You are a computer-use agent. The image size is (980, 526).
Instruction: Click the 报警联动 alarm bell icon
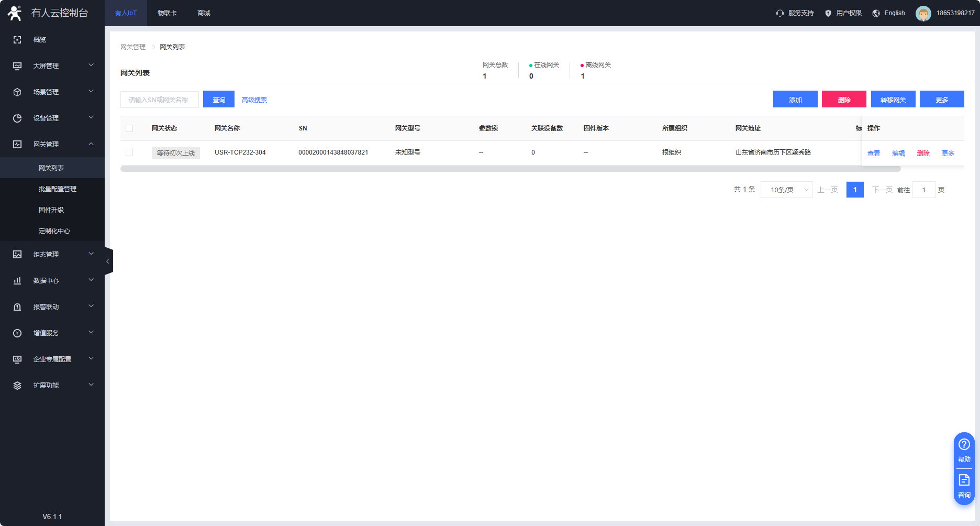point(17,307)
